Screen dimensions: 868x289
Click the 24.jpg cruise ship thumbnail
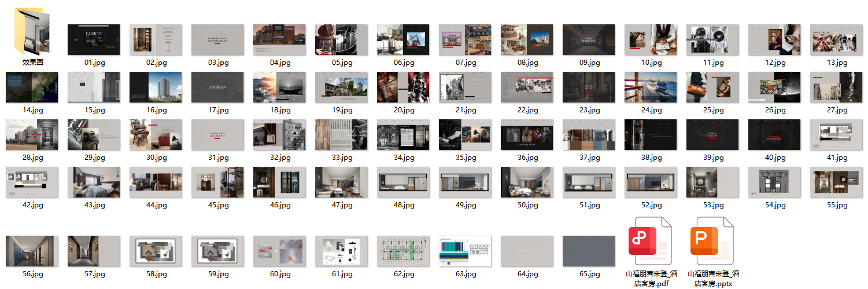click(x=651, y=87)
